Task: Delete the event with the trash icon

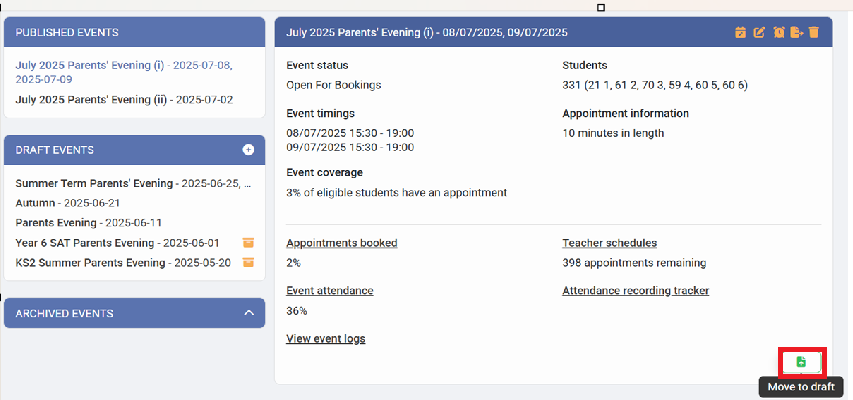Action: click(814, 32)
